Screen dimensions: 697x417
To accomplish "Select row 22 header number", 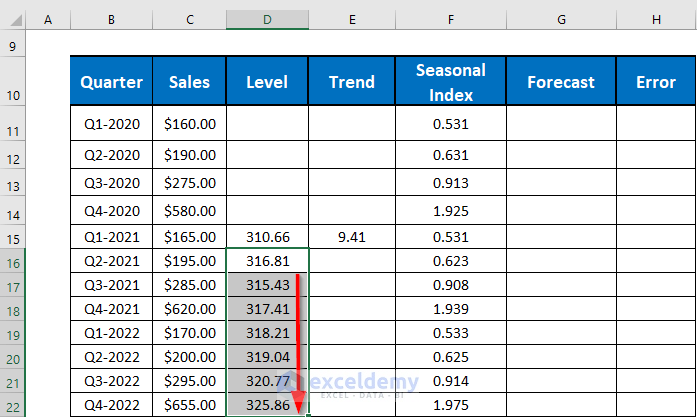I will coord(13,406).
